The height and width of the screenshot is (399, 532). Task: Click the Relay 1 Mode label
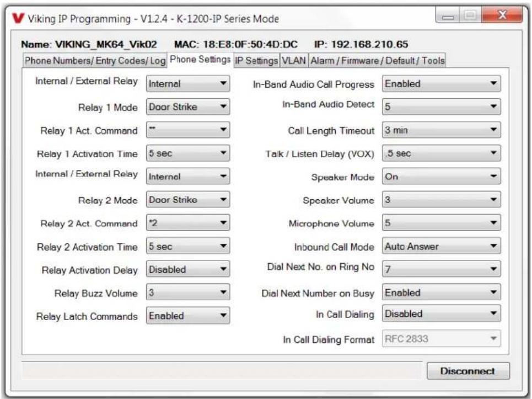pyautogui.click(x=108, y=108)
